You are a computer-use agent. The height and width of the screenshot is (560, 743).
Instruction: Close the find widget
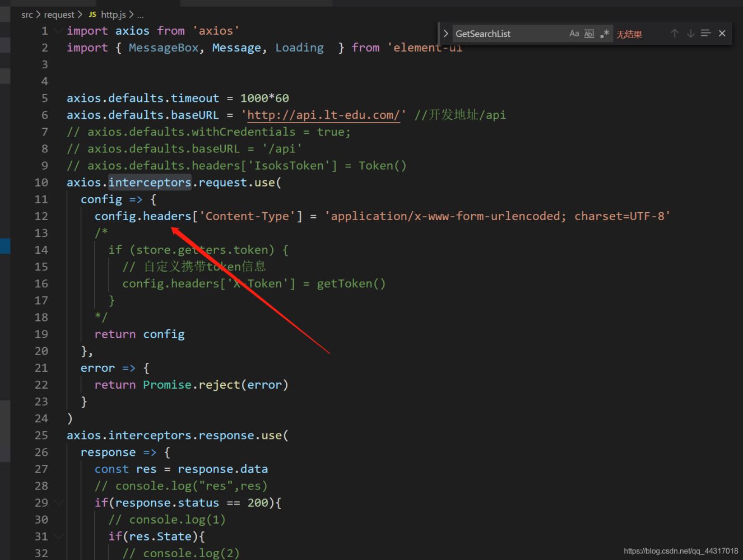click(x=722, y=34)
